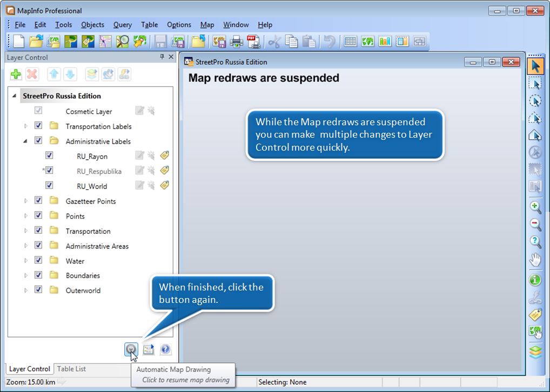Click Layer Control options icon beside help

[x=149, y=349]
